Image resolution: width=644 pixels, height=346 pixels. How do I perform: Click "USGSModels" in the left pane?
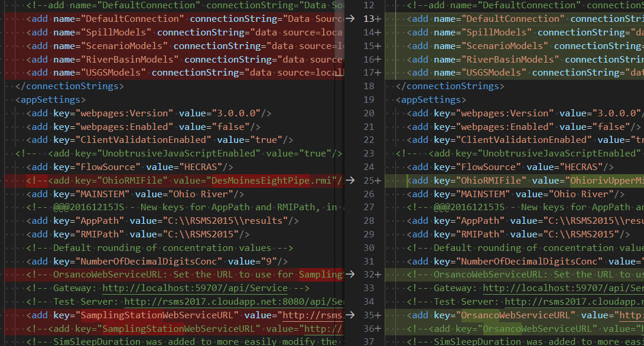coord(113,73)
